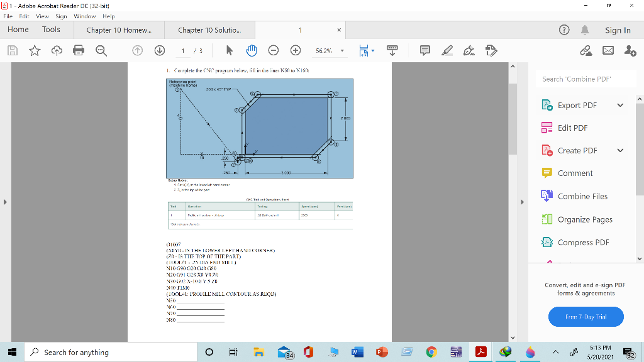Open the Fill & Sign tool icon
The height and width of the screenshot is (362, 644).
[491, 50]
